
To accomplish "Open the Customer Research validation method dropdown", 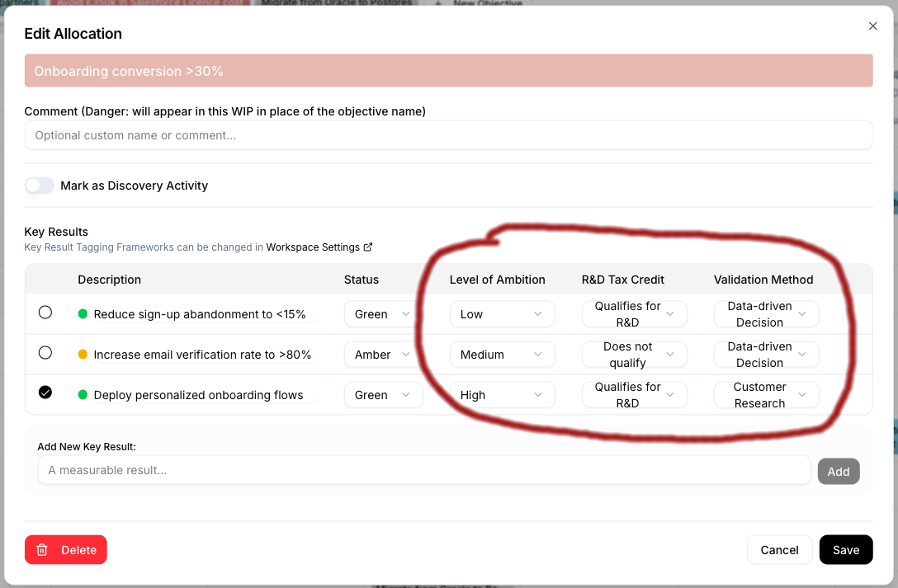I will 766,394.
